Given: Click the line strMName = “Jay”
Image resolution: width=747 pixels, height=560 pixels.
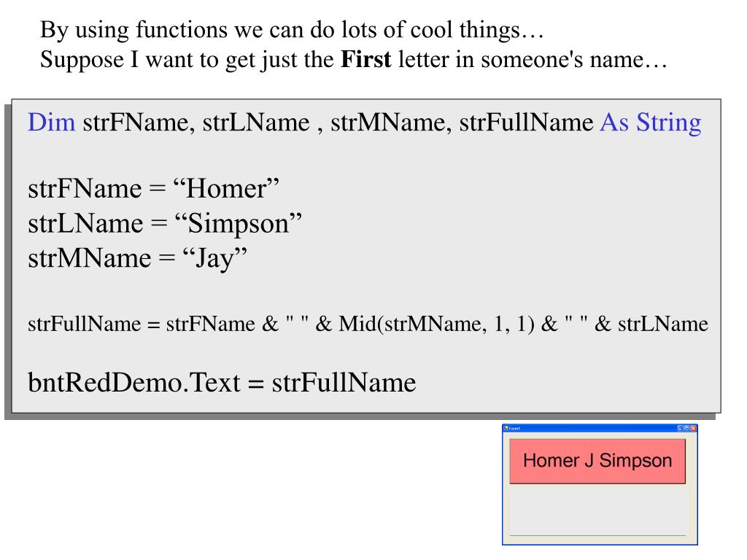Looking at the screenshot, I should click(x=138, y=259).
